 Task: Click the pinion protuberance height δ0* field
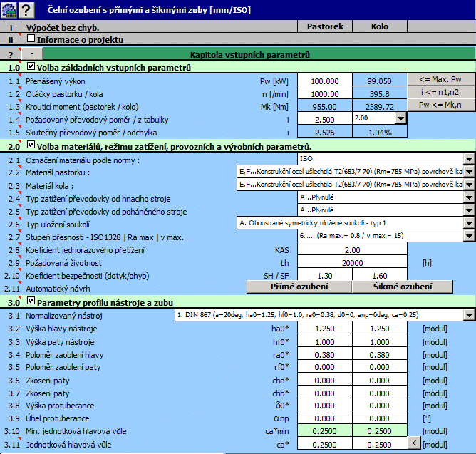coord(324,406)
